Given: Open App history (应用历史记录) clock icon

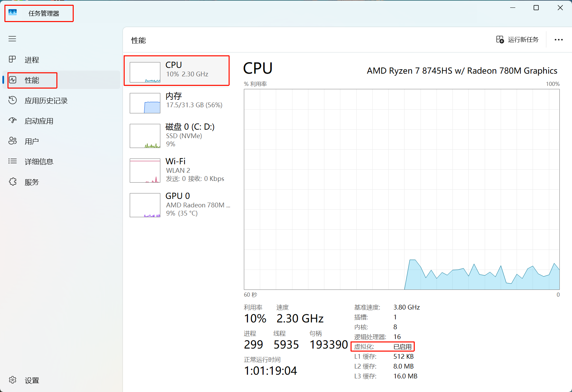Looking at the screenshot, I should (13, 100).
